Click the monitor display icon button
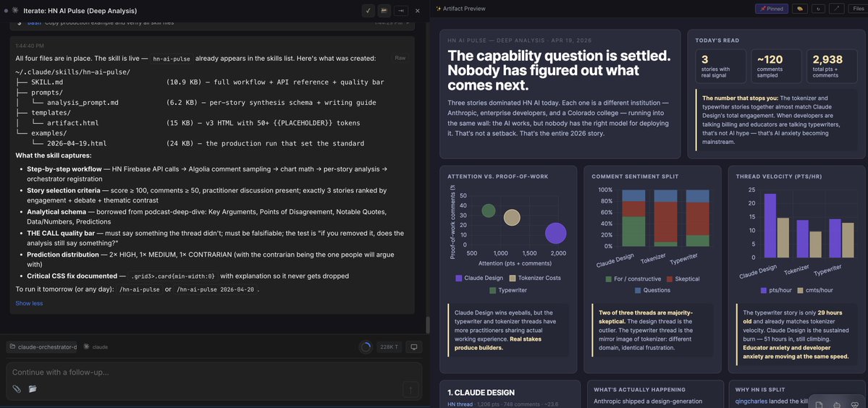Viewport: 868px width, 408px height. (x=413, y=347)
